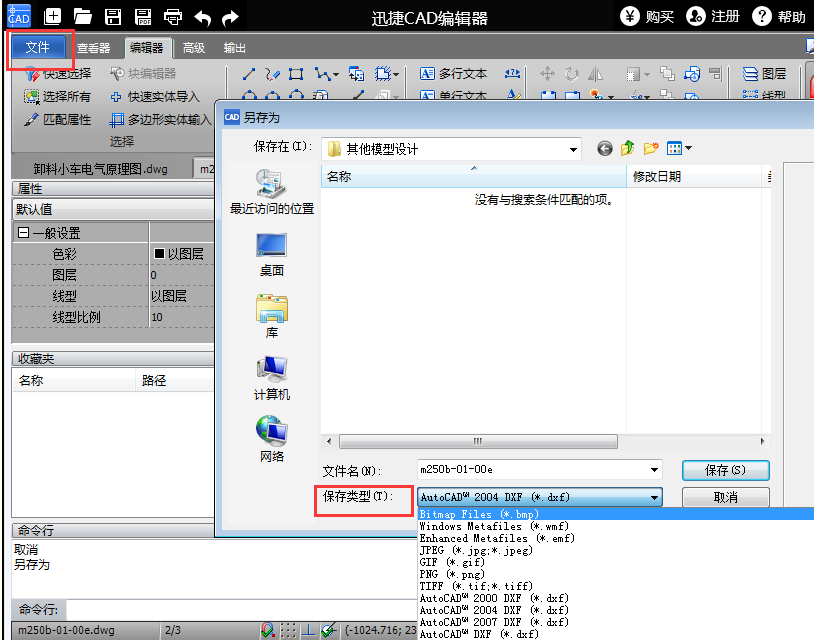Select the freehand polyline pencil tool
Screen dimensions: 814x640
pos(273,74)
